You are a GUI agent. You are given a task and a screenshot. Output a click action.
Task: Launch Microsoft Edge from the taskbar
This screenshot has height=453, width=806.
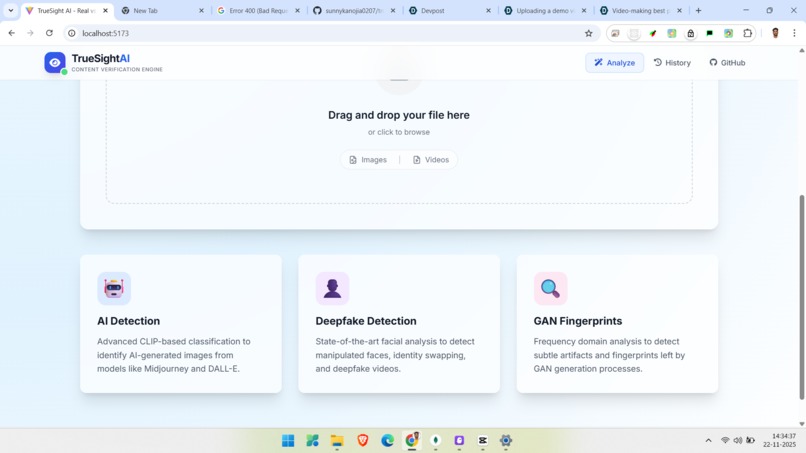pyautogui.click(x=387, y=441)
